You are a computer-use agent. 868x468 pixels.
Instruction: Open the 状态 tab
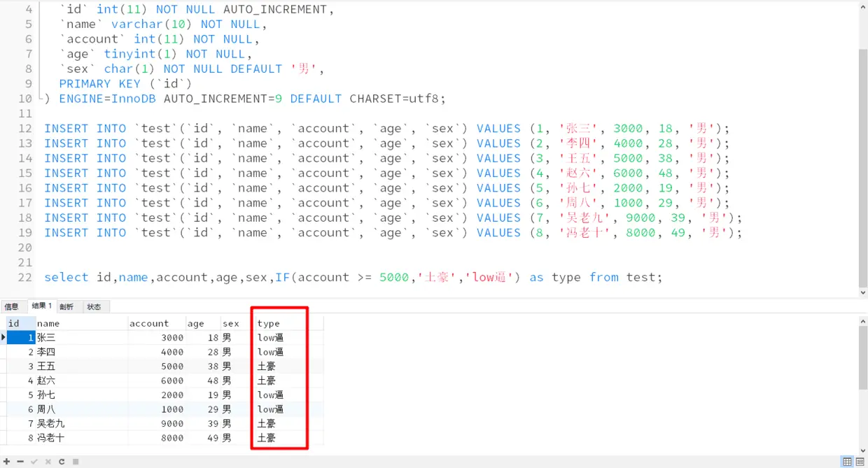tap(94, 306)
